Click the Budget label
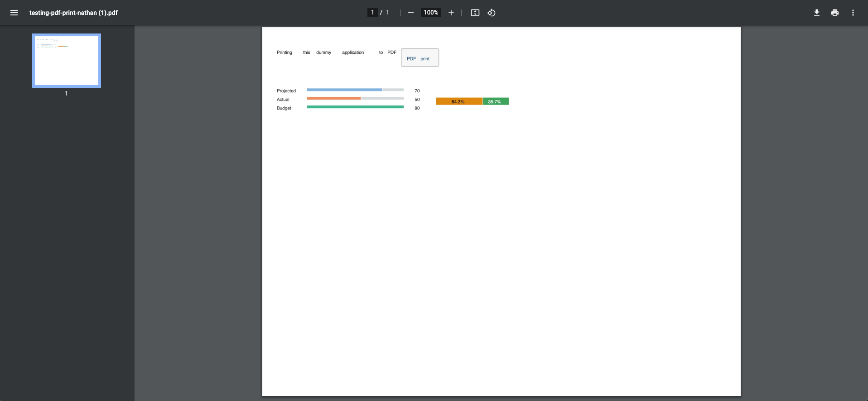The width and height of the screenshot is (868, 401). (x=284, y=108)
